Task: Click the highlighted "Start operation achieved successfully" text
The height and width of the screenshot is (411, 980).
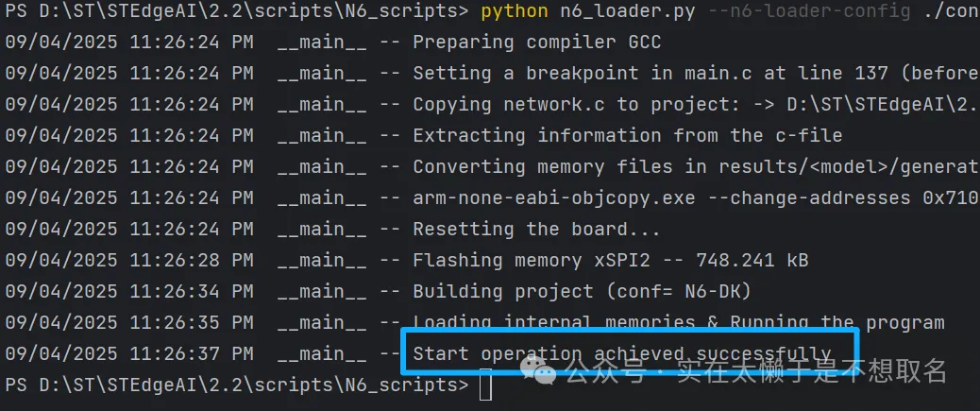Action: point(621,355)
